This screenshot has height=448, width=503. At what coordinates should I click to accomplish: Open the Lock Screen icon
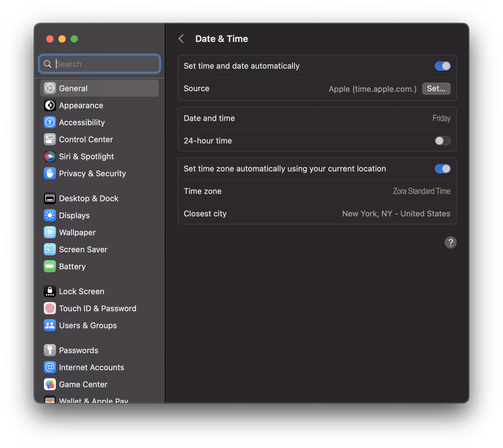pyautogui.click(x=50, y=291)
